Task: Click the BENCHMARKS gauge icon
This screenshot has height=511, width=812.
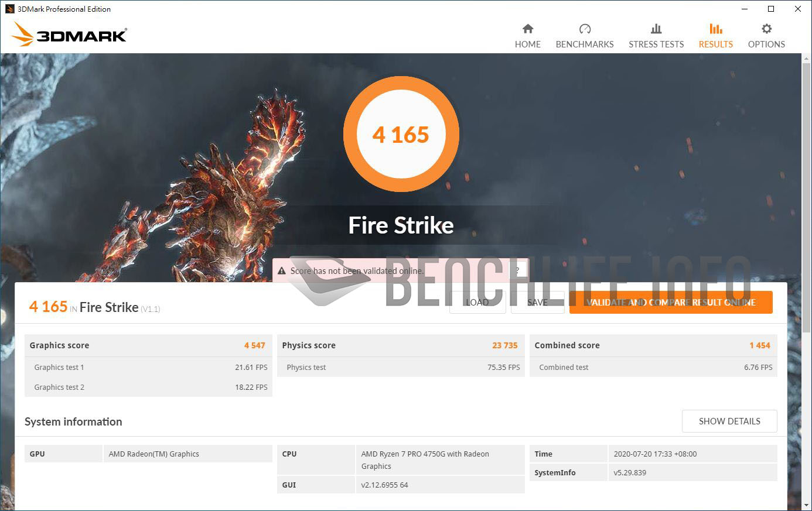Action: tap(584, 28)
